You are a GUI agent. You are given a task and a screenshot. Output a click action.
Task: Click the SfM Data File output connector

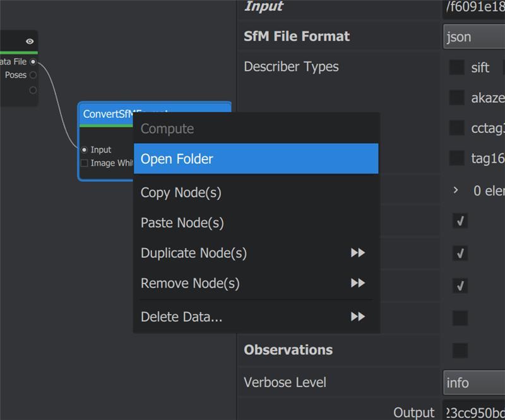pyautogui.click(x=33, y=62)
